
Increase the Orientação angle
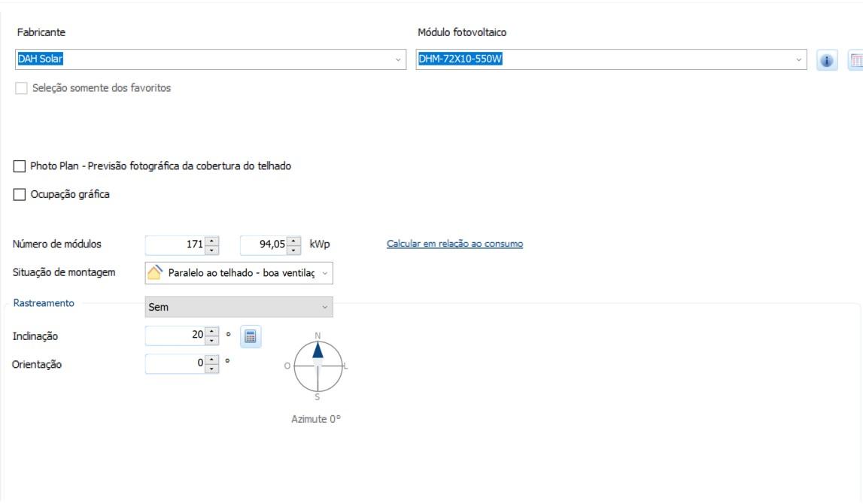(212, 360)
